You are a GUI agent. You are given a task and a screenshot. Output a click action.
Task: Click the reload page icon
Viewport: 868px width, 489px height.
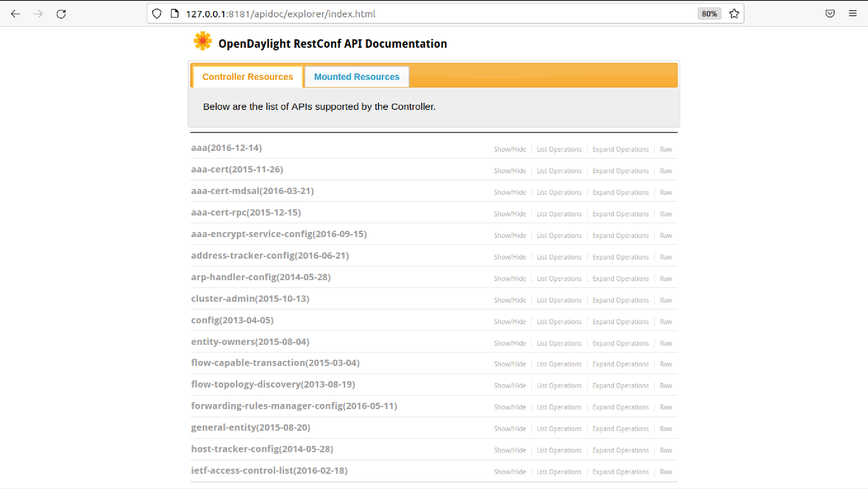[x=61, y=14]
